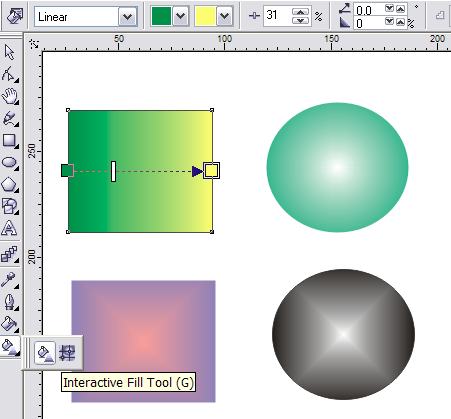The width and height of the screenshot is (451, 419).
Task: Select the Rectangle tool
Action: (x=9, y=140)
